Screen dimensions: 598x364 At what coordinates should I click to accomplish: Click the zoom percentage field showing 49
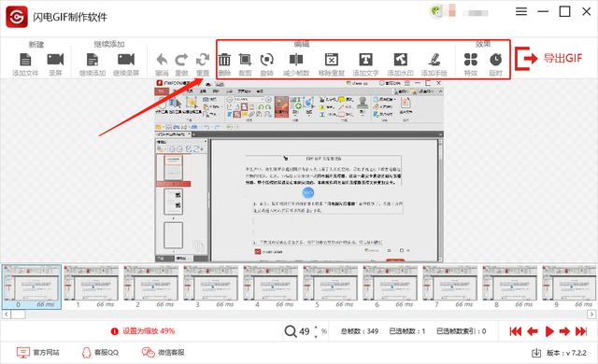point(305,331)
